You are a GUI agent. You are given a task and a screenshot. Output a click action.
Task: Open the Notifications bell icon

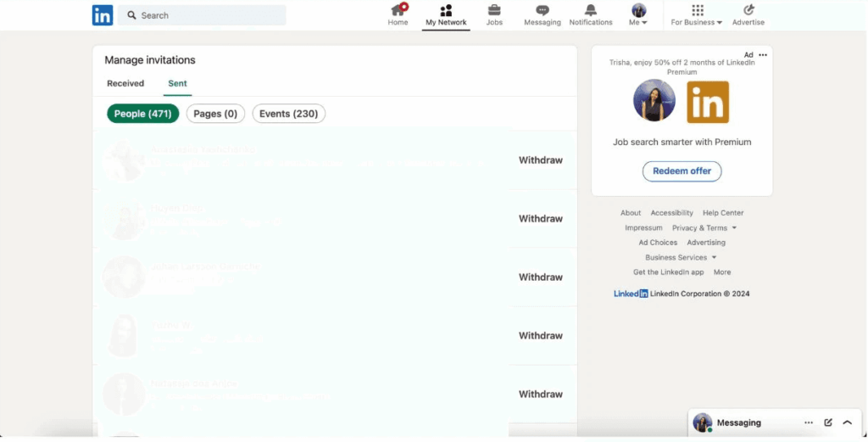(591, 11)
